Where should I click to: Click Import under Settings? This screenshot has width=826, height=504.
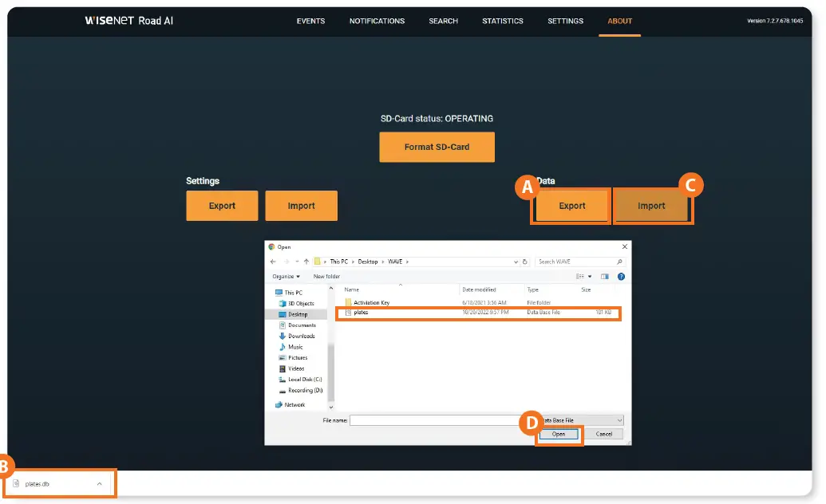pyautogui.click(x=302, y=206)
